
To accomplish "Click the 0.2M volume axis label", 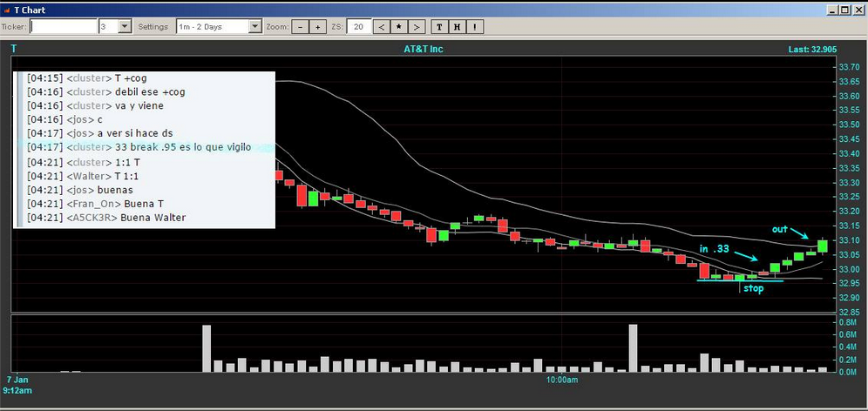I will [849, 360].
